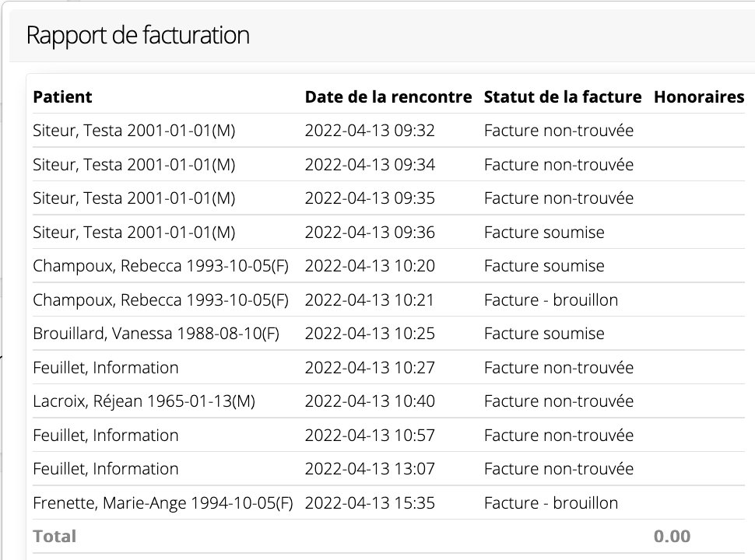Click the Total row label

[x=54, y=536]
